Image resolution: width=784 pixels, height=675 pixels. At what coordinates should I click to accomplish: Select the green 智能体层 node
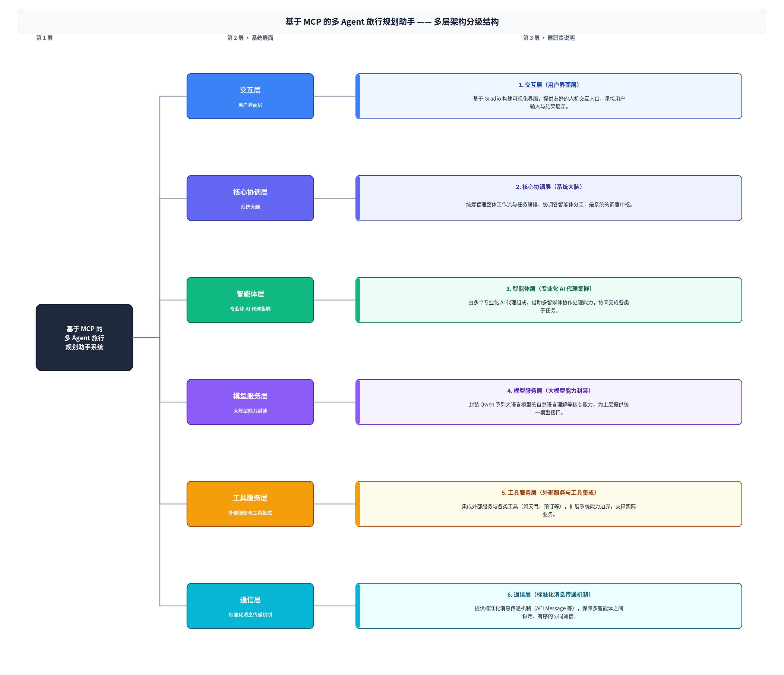click(250, 300)
